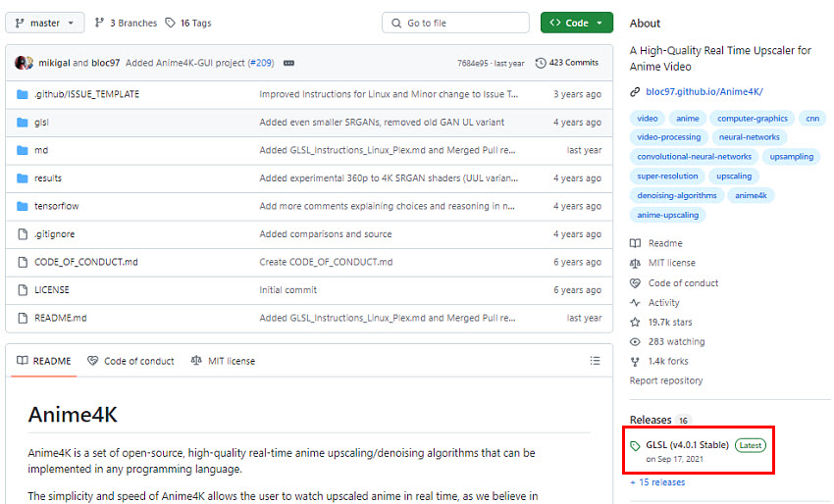Select the anime topic tag
Image resolution: width=834 pixels, height=504 pixels.
[688, 118]
